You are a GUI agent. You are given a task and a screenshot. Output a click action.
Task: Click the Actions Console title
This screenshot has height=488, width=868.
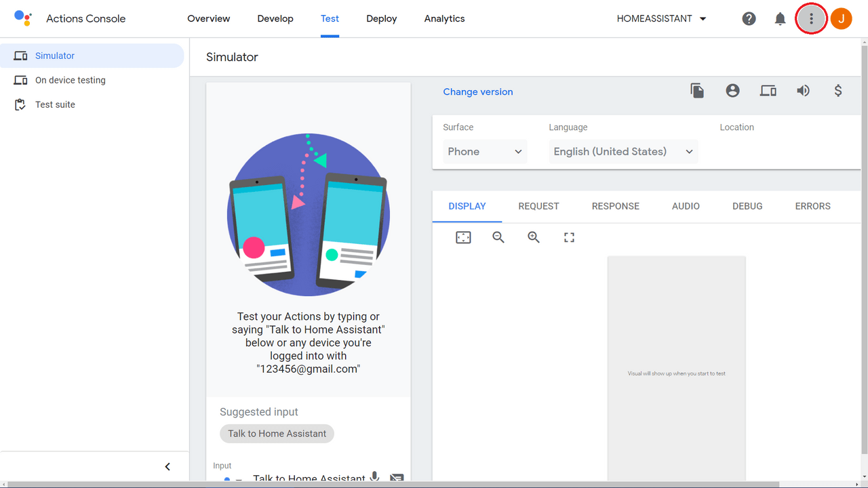86,18
